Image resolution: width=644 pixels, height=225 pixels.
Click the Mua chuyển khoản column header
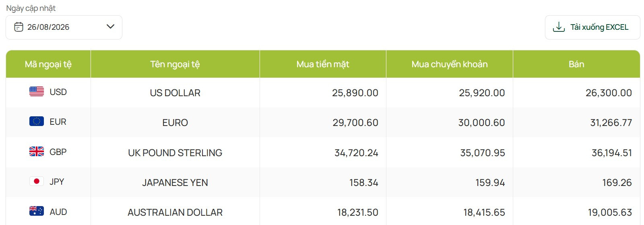(450, 64)
